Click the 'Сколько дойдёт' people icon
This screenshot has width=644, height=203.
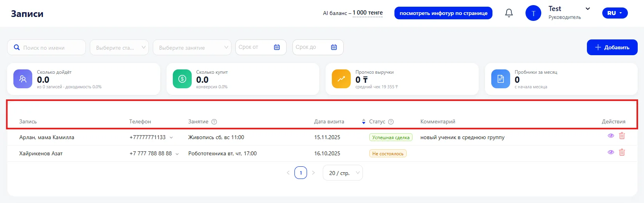[23, 79]
